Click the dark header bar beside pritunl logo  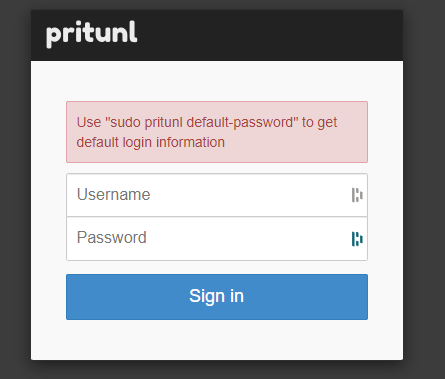tap(267, 35)
